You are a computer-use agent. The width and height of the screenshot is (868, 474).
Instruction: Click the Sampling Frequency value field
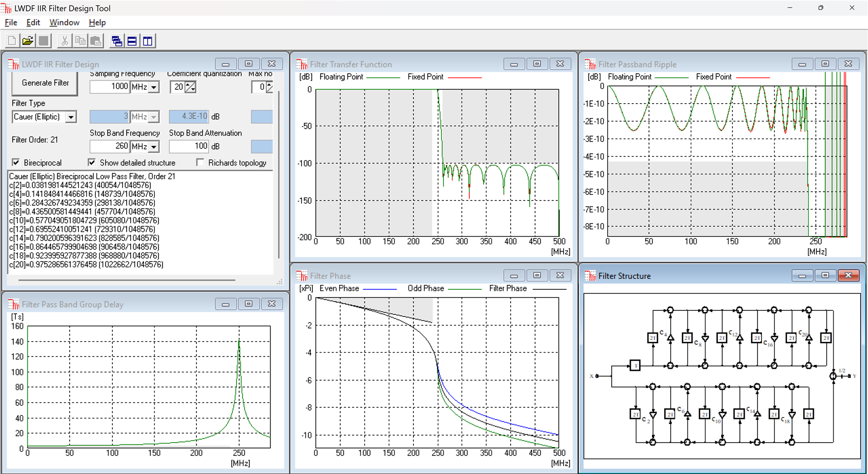click(x=110, y=87)
